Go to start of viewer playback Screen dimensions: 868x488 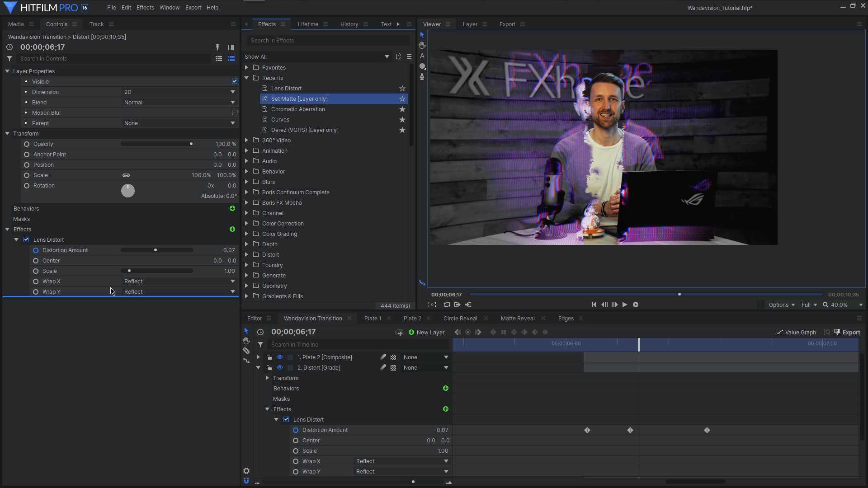pyautogui.click(x=594, y=305)
